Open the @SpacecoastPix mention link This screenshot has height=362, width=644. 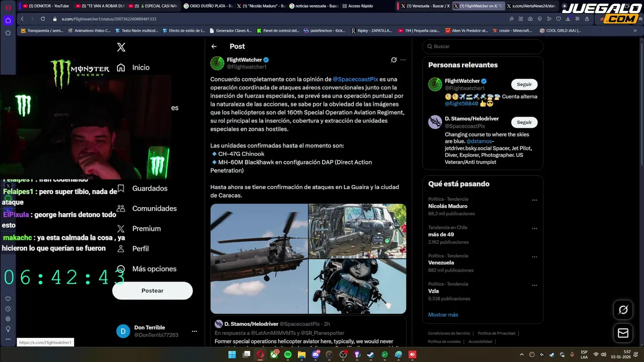pos(355,79)
